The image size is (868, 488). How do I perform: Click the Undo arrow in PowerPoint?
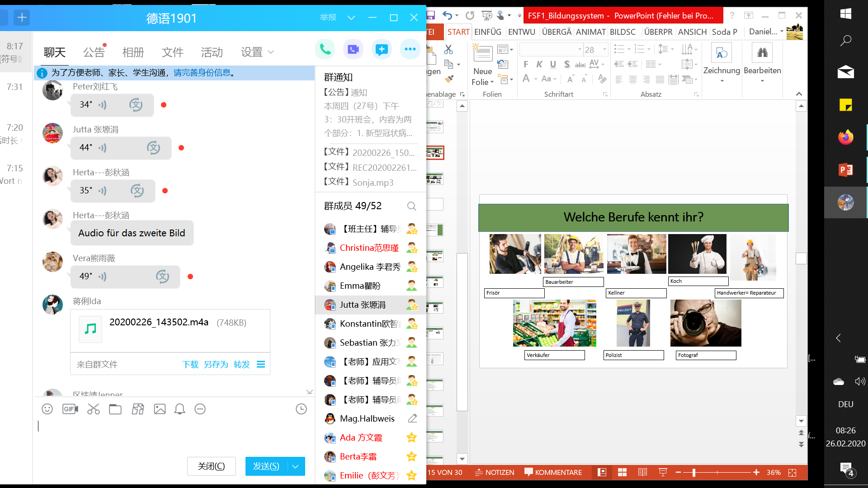click(447, 15)
